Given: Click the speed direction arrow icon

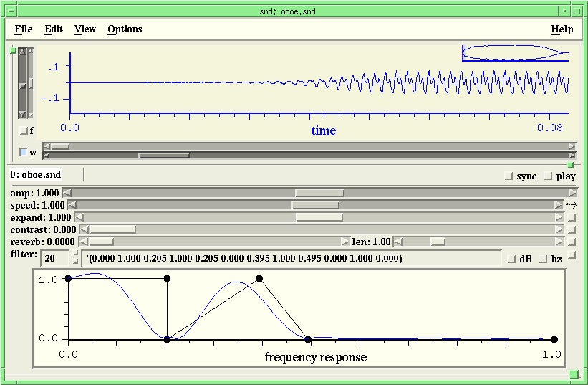Looking at the screenshot, I should 571,205.
